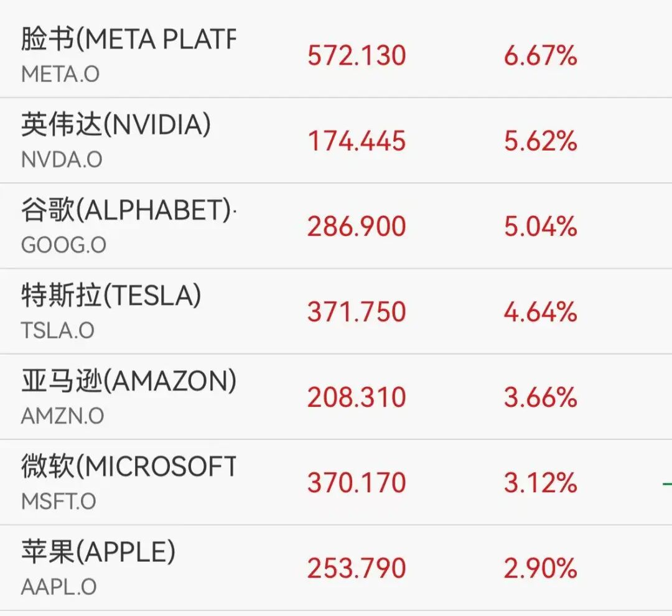This screenshot has height=616, width=672.
Task: Click Meta's price 572.130
Action: click(357, 56)
